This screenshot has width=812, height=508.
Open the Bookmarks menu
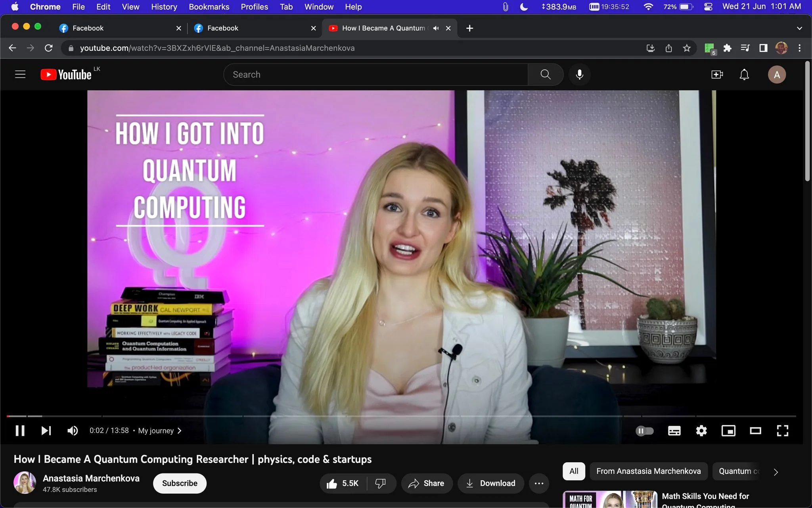click(209, 7)
